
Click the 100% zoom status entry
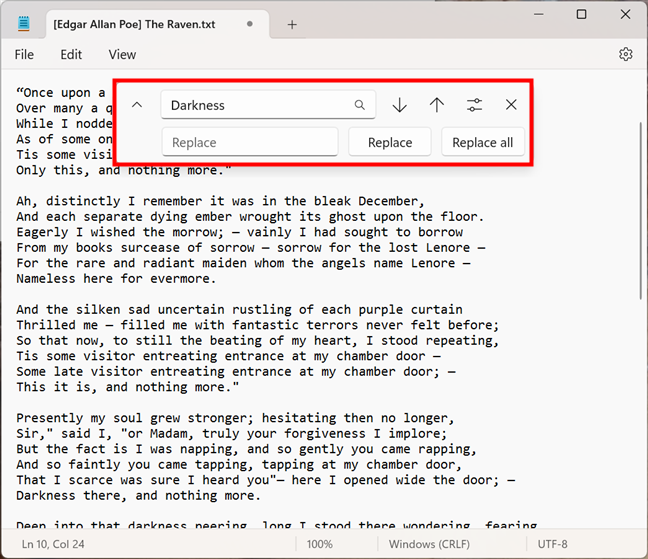319,544
